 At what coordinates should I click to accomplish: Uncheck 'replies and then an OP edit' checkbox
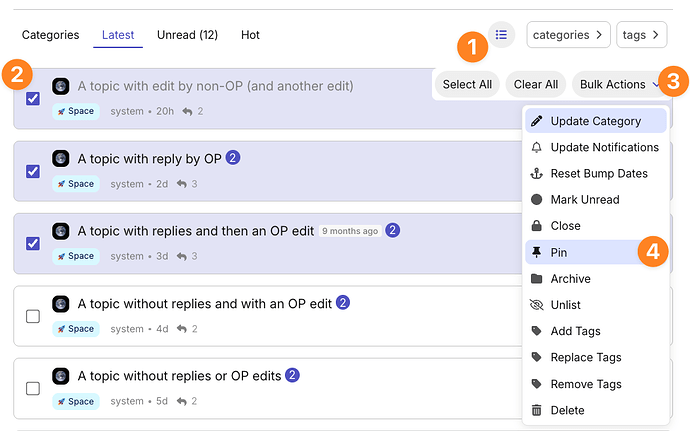[33, 243]
